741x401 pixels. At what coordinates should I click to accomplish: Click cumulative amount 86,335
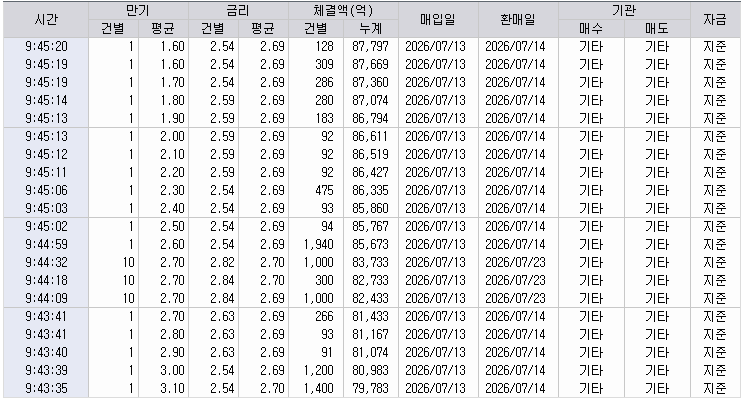pyautogui.click(x=370, y=190)
